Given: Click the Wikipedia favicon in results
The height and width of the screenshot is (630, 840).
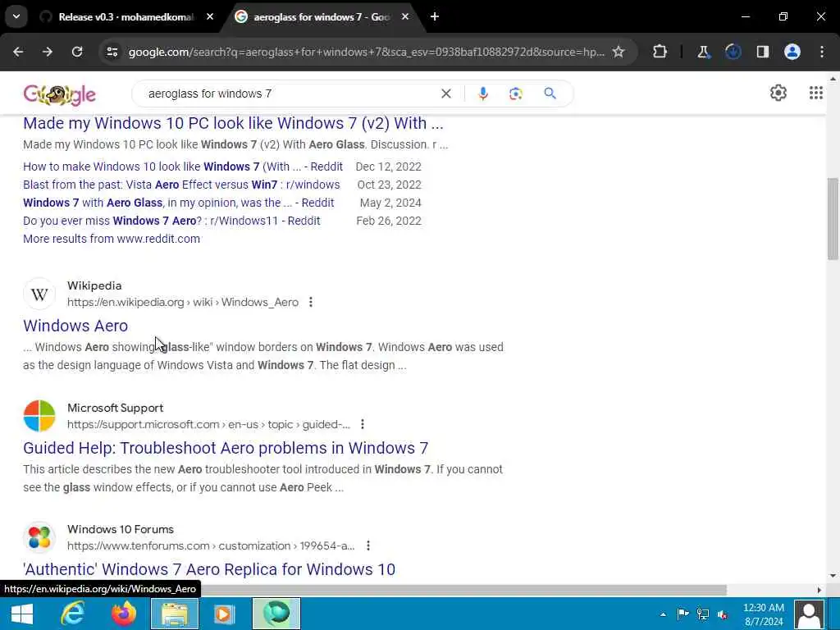Looking at the screenshot, I should pyautogui.click(x=39, y=294).
